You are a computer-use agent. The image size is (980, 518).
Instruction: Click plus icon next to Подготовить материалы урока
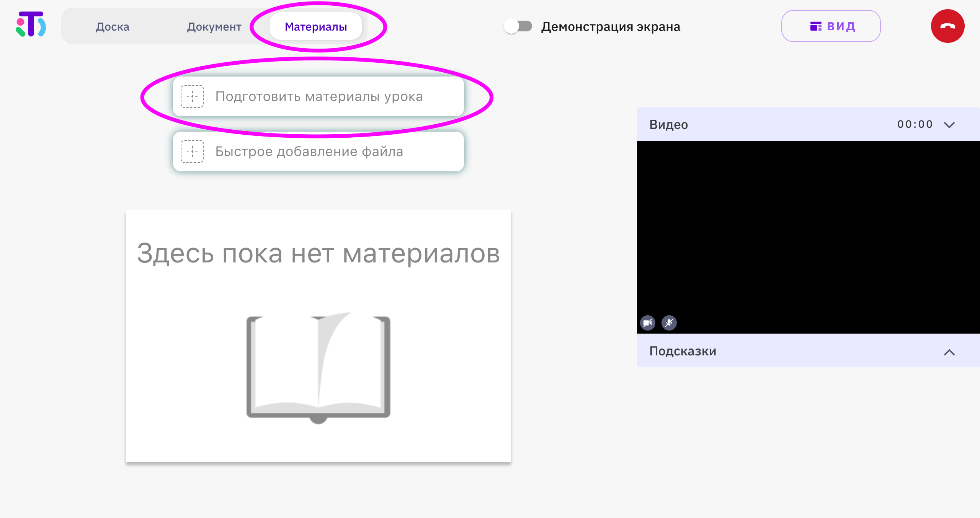192,96
